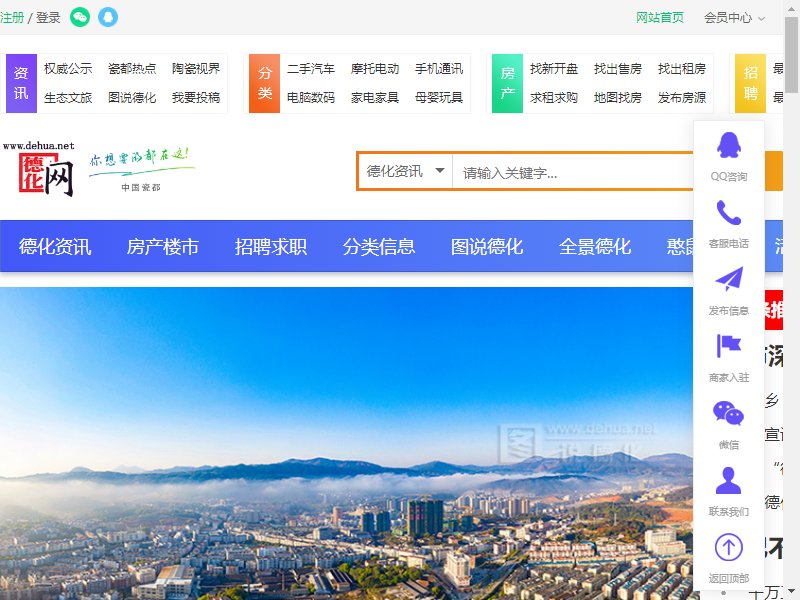Select the yellow 招聘 category block
This screenshot has height=600, width=800.
point(750,83)
